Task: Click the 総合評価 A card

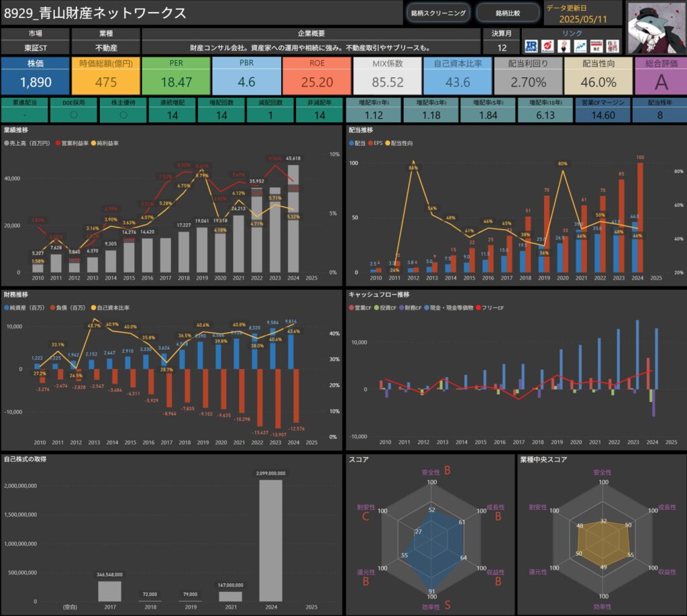Action: (x=661, y=76)
